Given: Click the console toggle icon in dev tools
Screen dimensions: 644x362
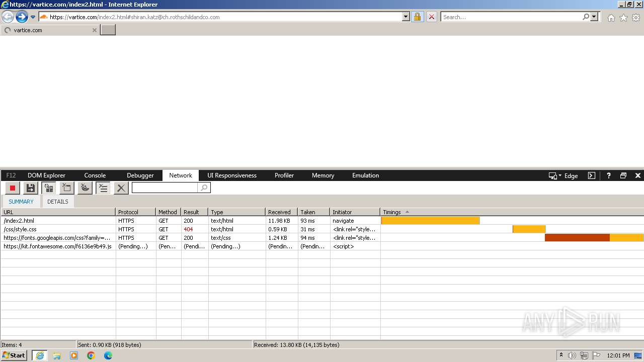Looking at the screenshot, I should pyautogui.click(x=592, y=175).
